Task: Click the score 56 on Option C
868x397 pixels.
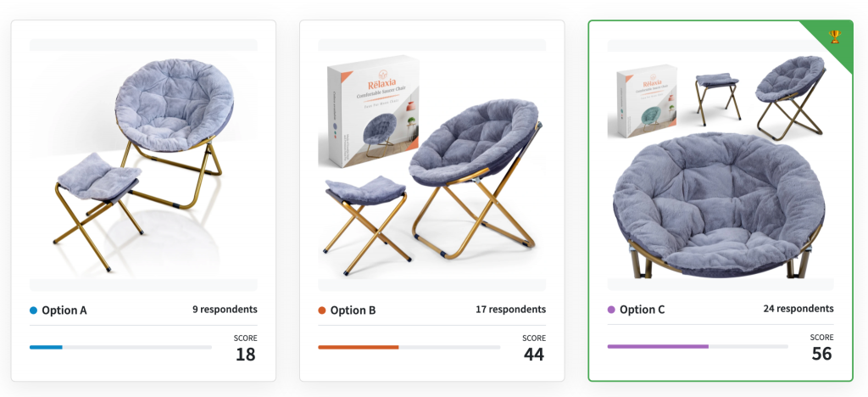Action: pos(822,353)
